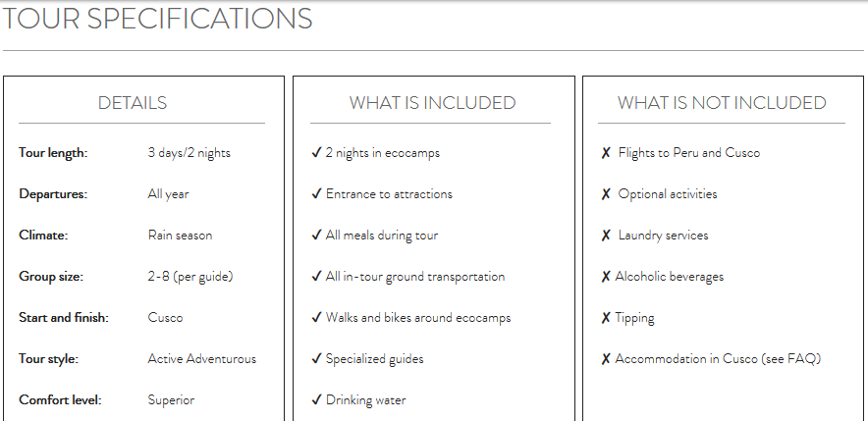The width and height of the screenshot is (868, 421).
Task: Click the Active Adventurous tour style value
Action: [x=201, y=359]
